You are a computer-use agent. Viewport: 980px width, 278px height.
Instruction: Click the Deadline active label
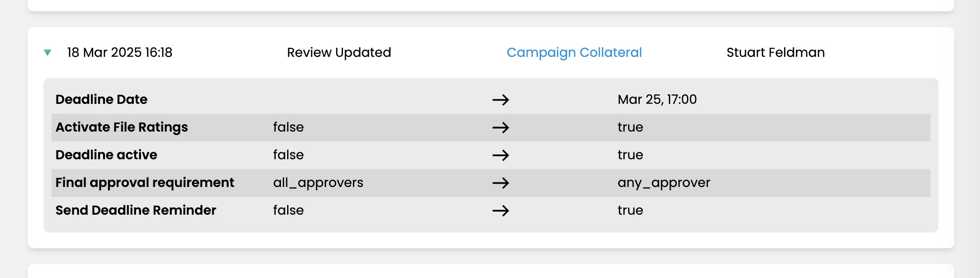tap(106, 155)
